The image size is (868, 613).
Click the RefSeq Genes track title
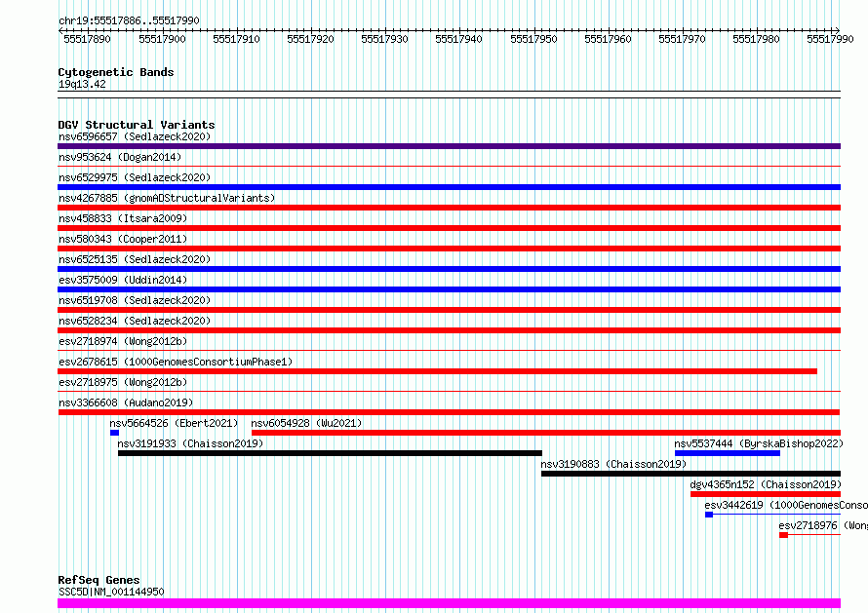99,580
